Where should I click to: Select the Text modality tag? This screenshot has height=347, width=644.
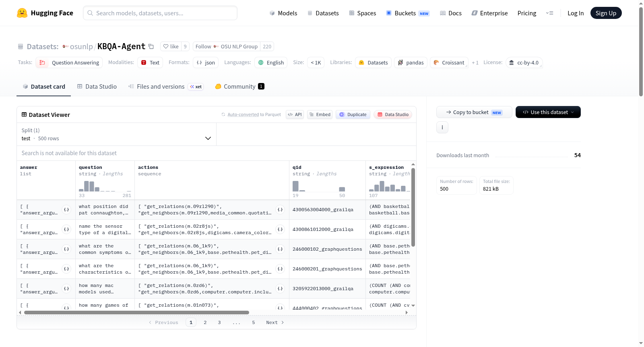tap(150, 62)
